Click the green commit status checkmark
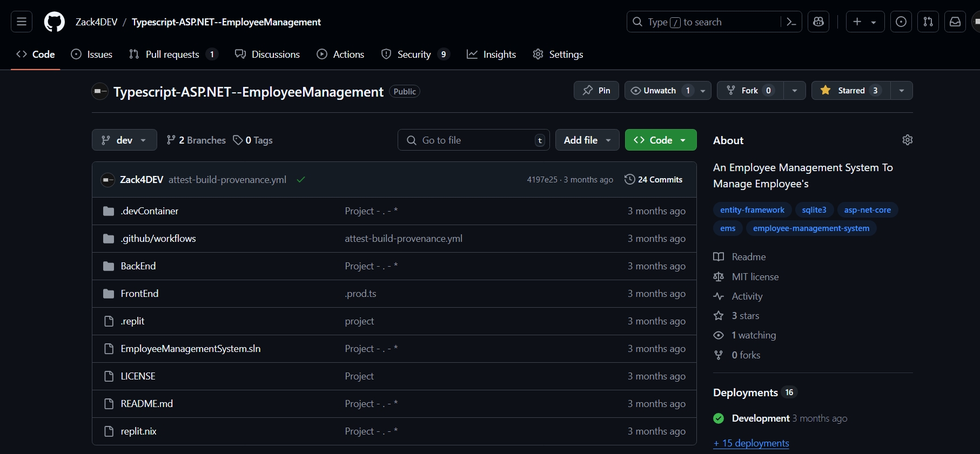The image size is (980, 454). tap(301, 179)
